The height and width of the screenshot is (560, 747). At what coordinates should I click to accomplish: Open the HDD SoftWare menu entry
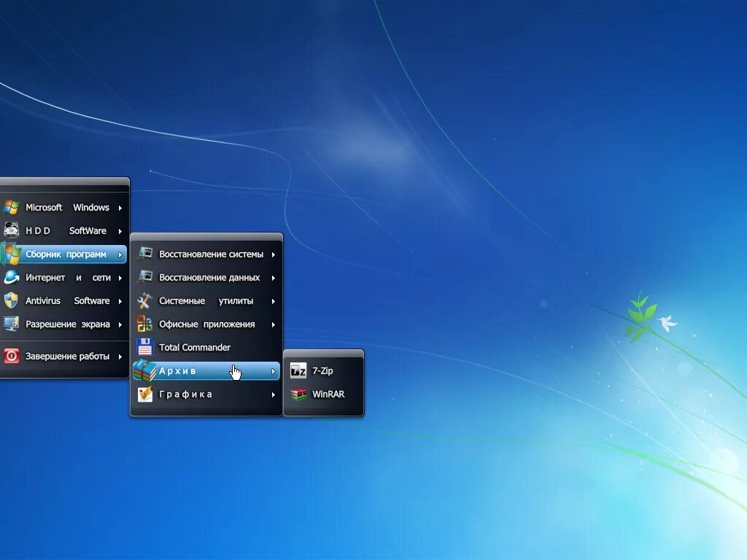(64, 230)
